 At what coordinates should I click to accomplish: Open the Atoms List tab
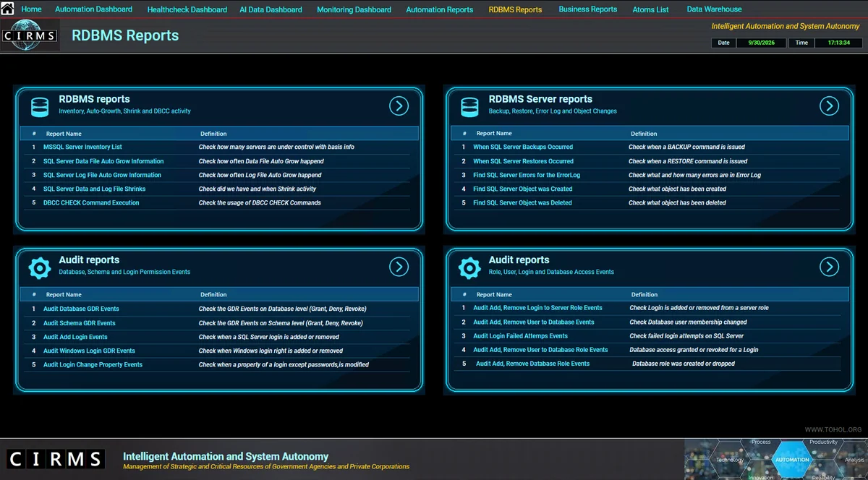coord(651,10)
